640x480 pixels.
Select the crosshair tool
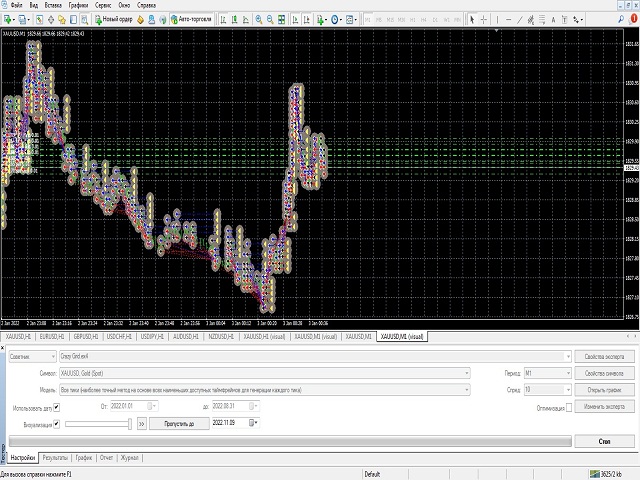click(484, 19)
